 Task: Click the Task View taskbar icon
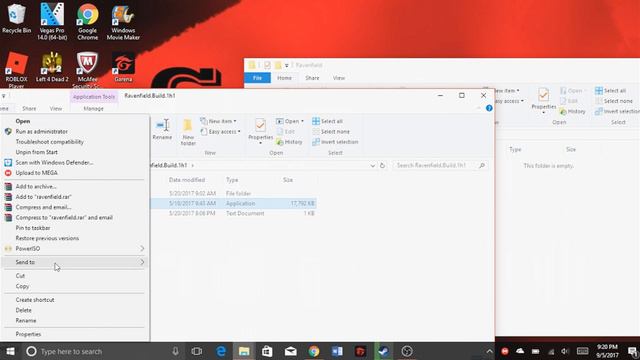(197, 351)
